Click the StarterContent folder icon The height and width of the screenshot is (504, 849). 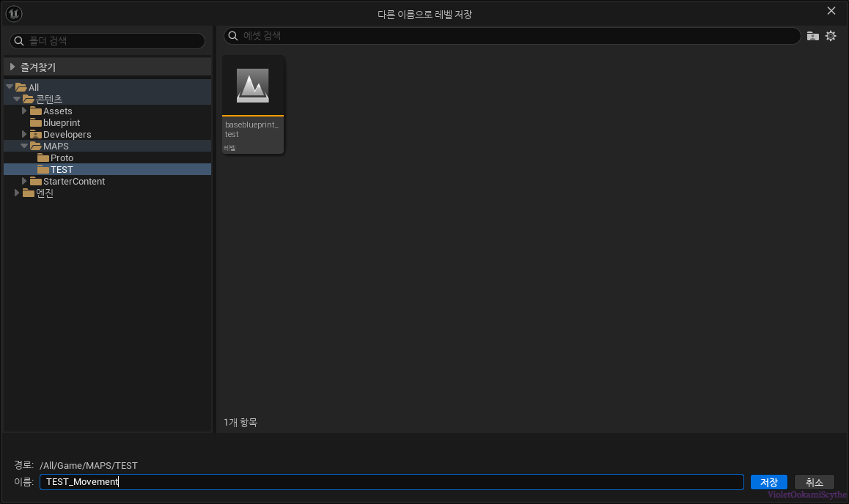click(36, 181)
